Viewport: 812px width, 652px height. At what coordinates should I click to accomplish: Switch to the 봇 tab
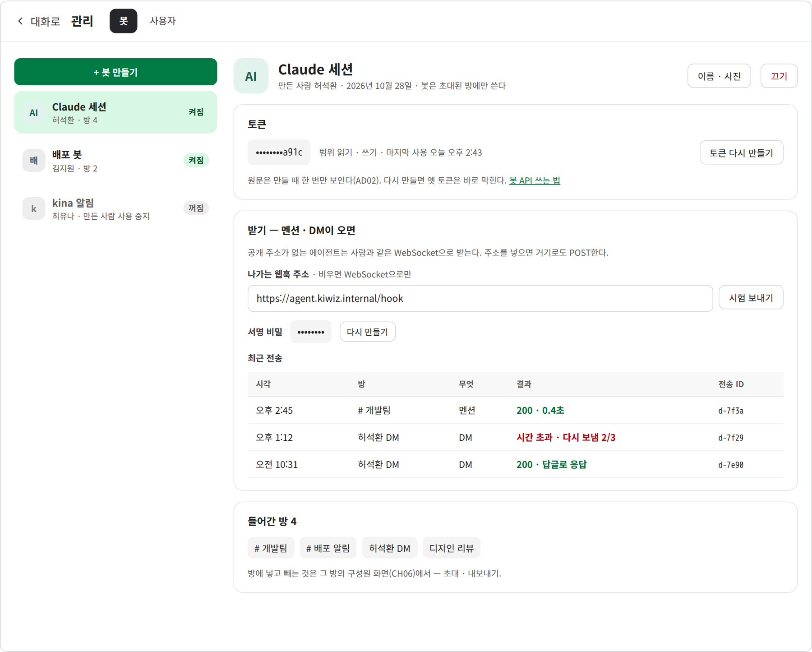[x=123, y=21]
